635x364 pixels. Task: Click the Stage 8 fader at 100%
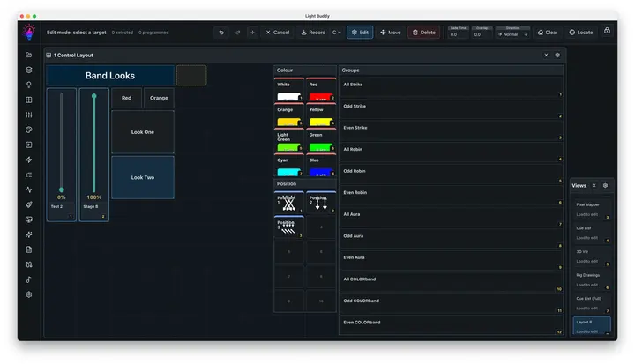click(x=94, y=154)
